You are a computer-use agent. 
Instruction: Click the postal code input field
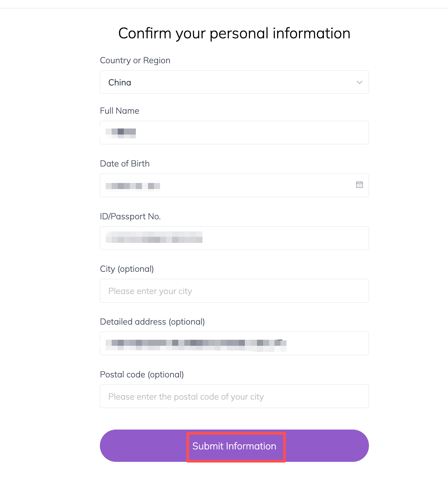[234, 396]
